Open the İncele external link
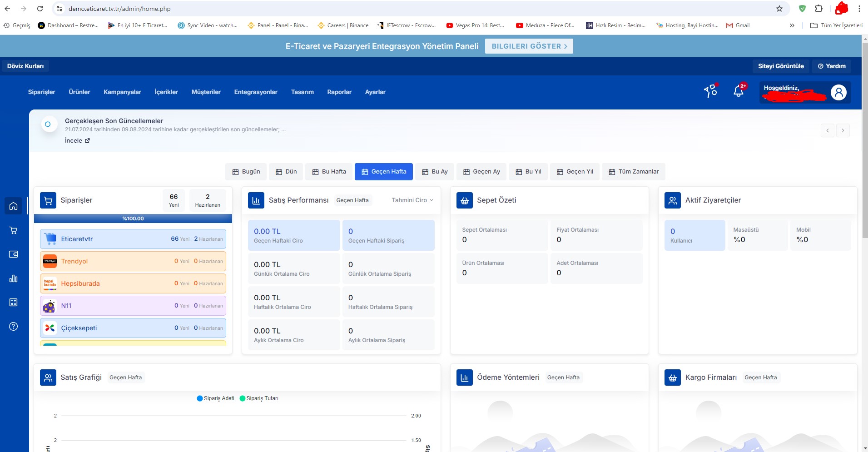 77,140
